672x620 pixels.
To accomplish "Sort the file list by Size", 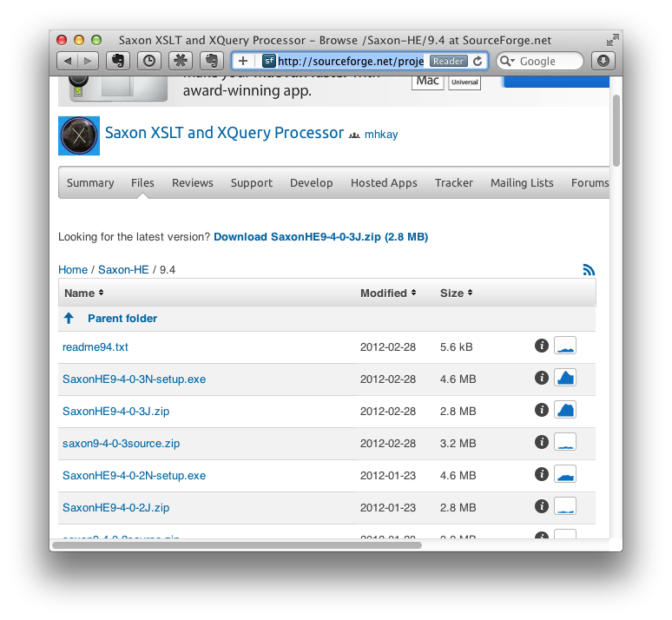I will tap(457, 293).
